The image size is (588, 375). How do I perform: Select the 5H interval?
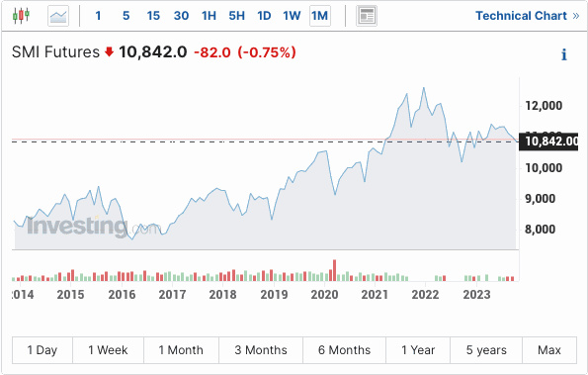coord(236,16)
